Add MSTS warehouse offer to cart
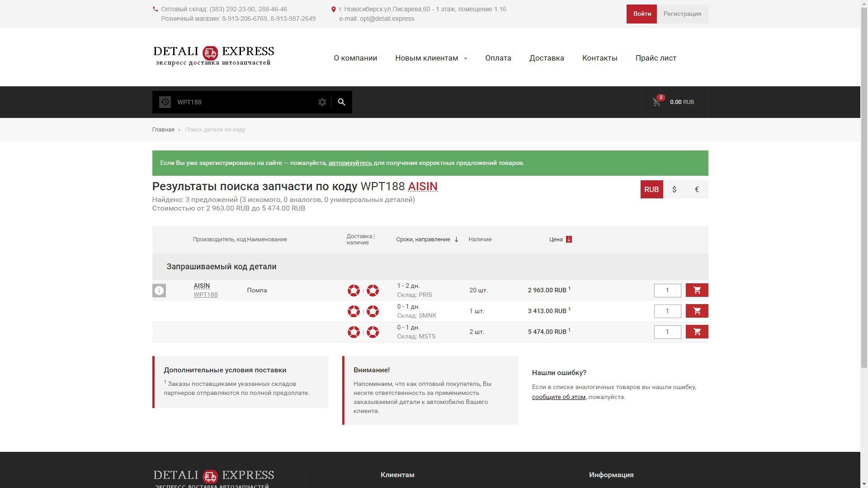 click(697, 332)
